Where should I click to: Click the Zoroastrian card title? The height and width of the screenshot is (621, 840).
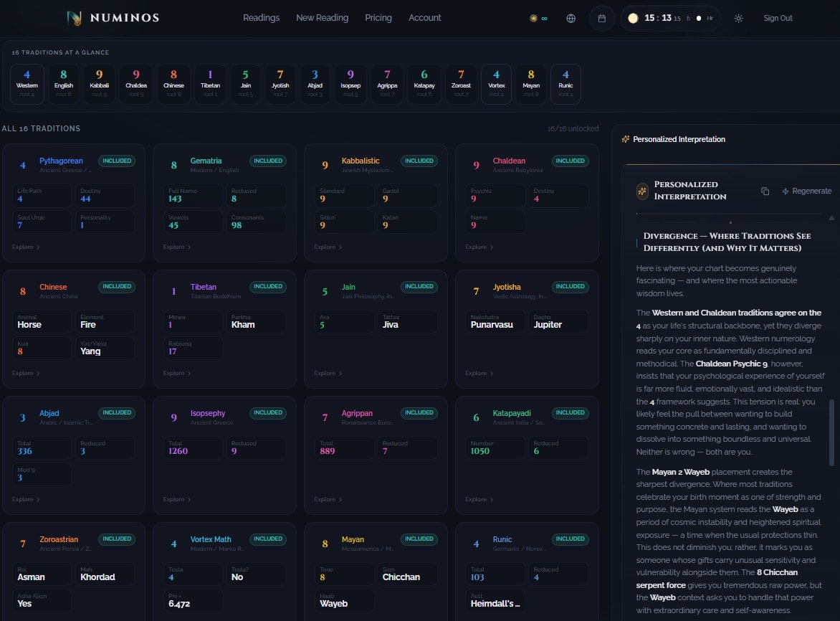(x=59, y=539)
